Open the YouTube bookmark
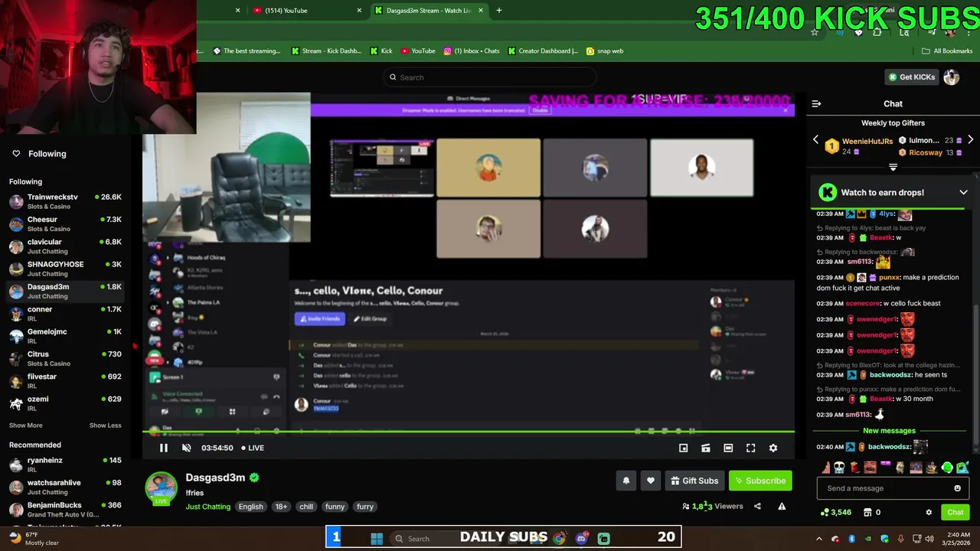 click(418, 51)
